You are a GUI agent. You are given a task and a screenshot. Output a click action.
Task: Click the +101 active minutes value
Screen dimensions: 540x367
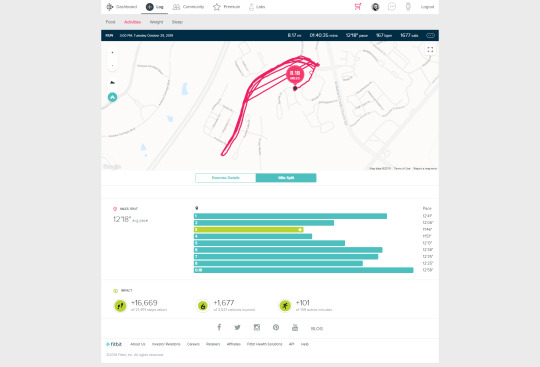pyautogui.click(x=303, y=303)
